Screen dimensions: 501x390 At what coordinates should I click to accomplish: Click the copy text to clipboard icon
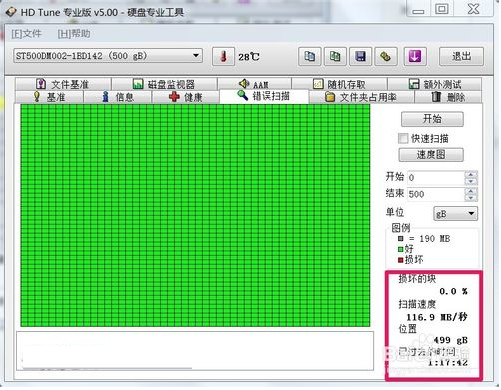pyautogui.click(x=310, y=56)
